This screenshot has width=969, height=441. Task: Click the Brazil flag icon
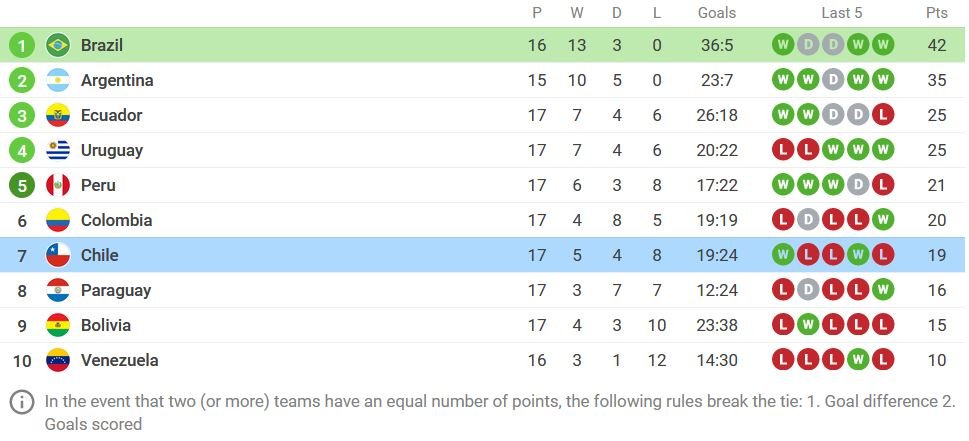click(58, 45)
